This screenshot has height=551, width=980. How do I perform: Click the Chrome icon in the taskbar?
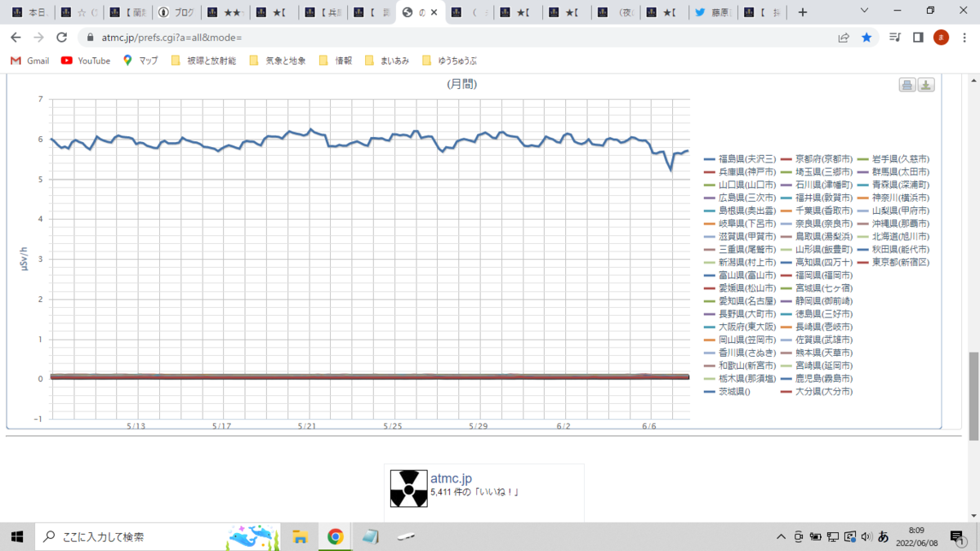pos(335,536)
